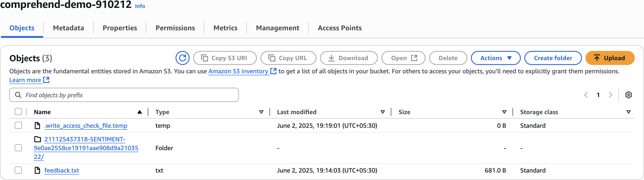Click external link icon after Amazon S3 inventory
Screen dimensions: 644x180
tap(273, 71)
